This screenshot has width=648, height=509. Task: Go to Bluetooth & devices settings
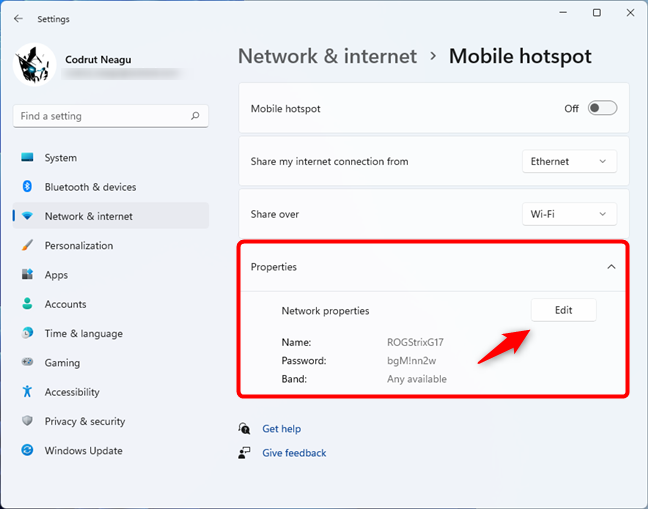click(110, 187)
